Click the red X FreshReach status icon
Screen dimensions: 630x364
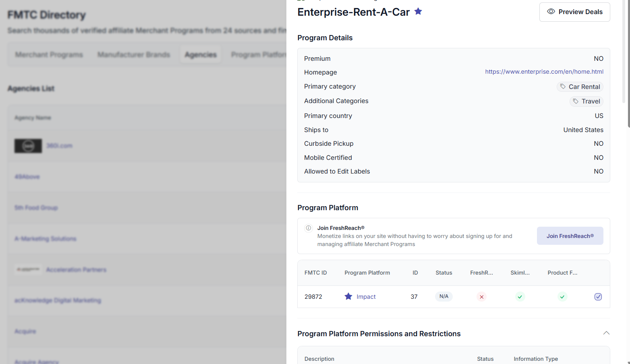click(481, 297)
